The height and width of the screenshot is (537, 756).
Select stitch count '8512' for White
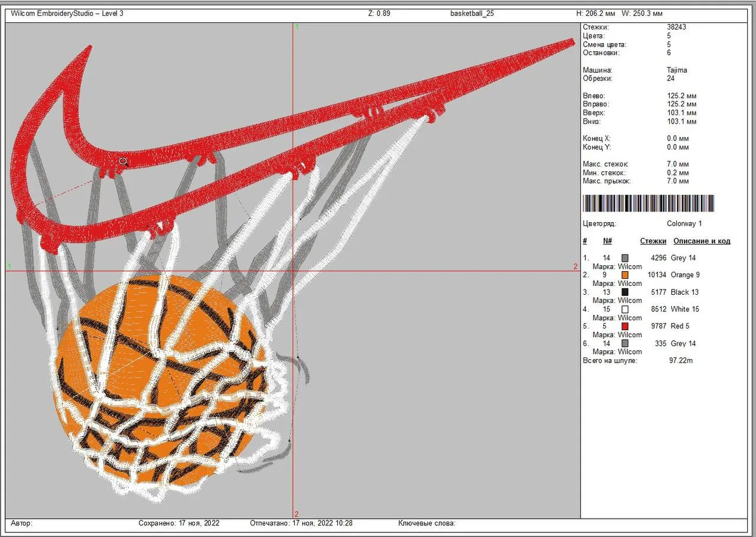[x=659, y=310]
